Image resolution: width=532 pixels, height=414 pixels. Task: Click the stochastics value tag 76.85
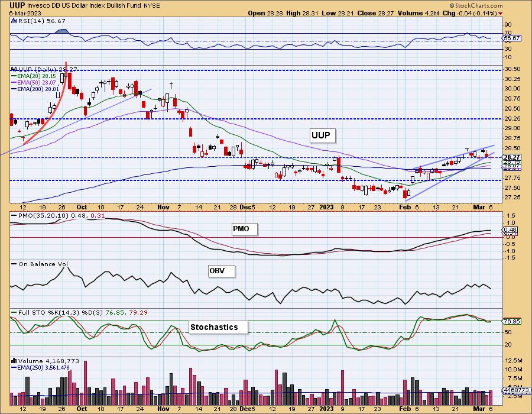point(512,321)
